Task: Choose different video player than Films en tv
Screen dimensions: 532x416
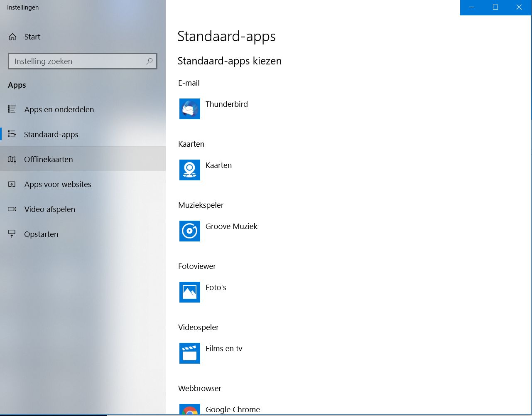Action: [224, 349]
